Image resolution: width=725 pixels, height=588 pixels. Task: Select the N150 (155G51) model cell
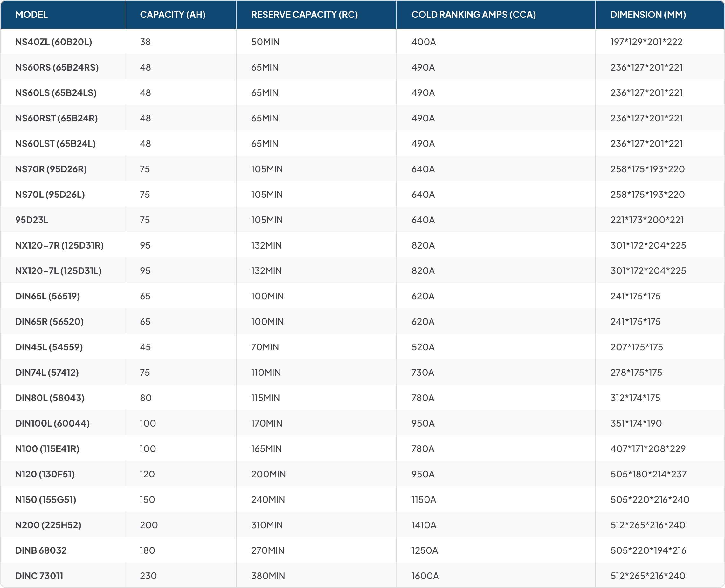point(45,499)
